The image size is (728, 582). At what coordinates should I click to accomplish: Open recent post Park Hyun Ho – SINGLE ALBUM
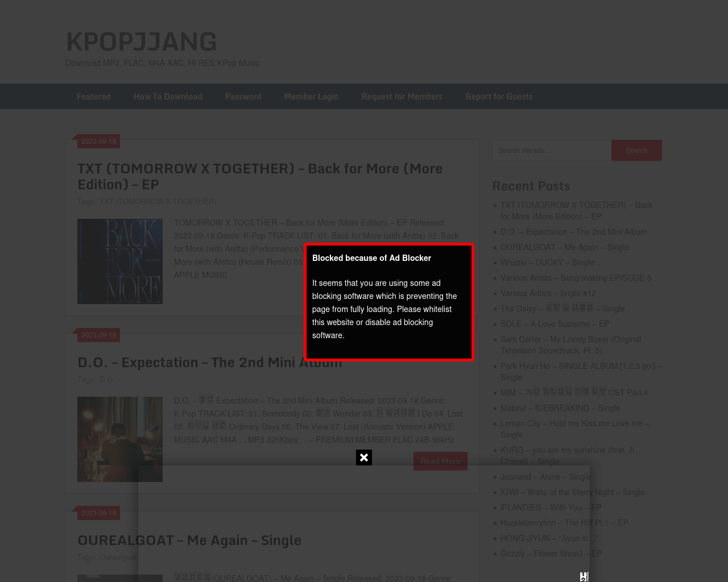click(581, 372)
